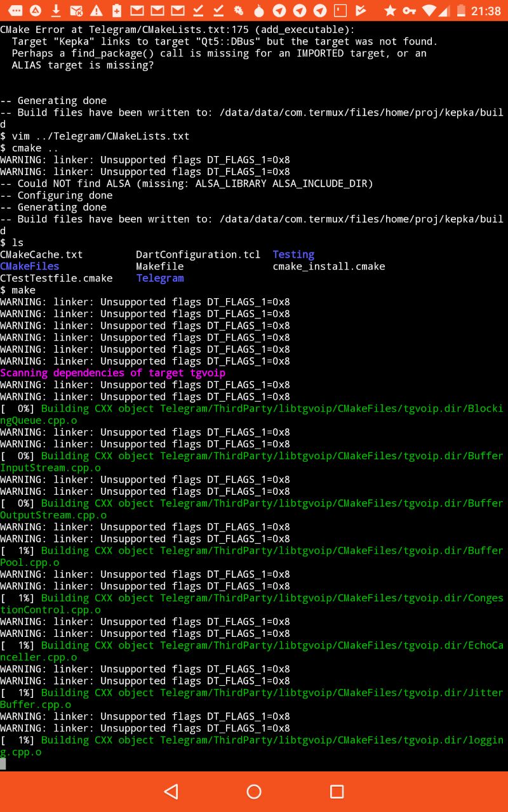Viewport: 508px width, 812px height.
Task: Tap the "$ vim ../Telegram/CMakeLists.txt" command line
Action: pos(95,136)
